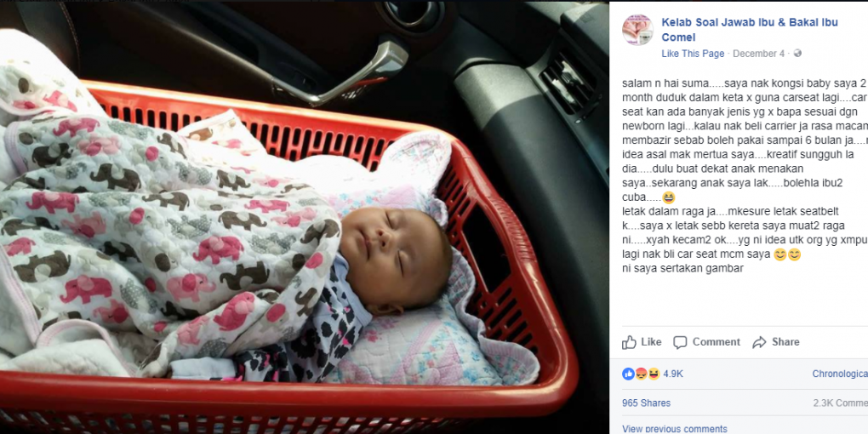Screen dimensions: 868x434
Task: Click the Share button text
Action: pos(785,342)
